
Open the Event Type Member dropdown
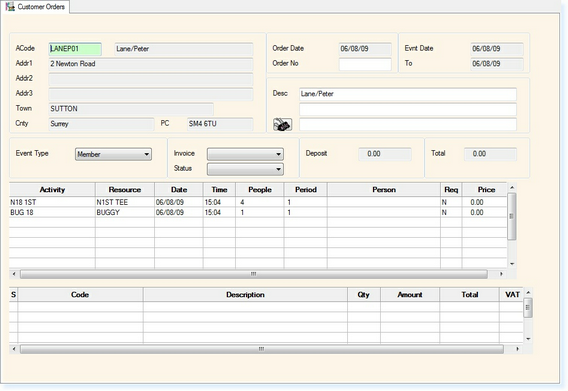point(113,154)
